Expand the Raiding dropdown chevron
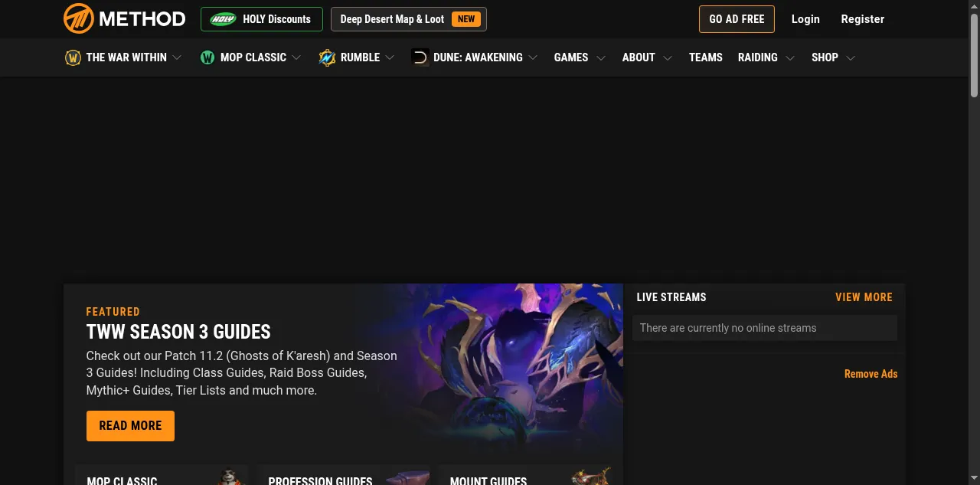The image size is (980, 485). pyautogui.click(x=790, y=57)
